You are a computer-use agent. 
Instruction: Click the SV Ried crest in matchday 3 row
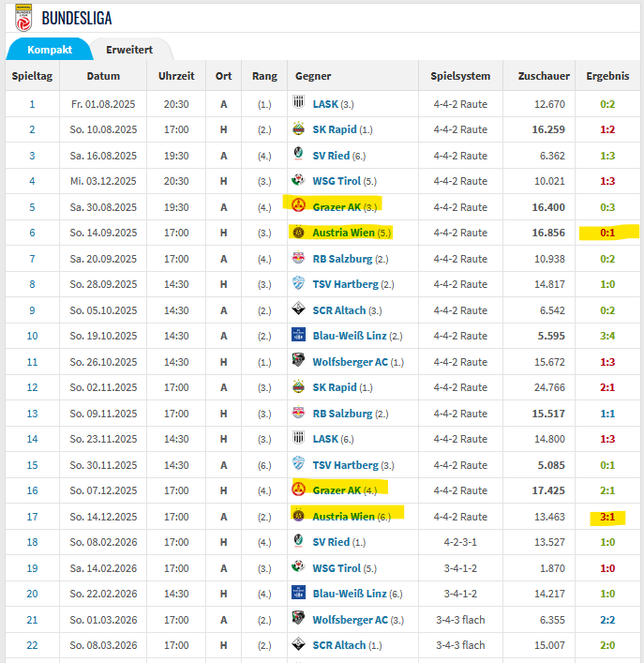(298, 156)
